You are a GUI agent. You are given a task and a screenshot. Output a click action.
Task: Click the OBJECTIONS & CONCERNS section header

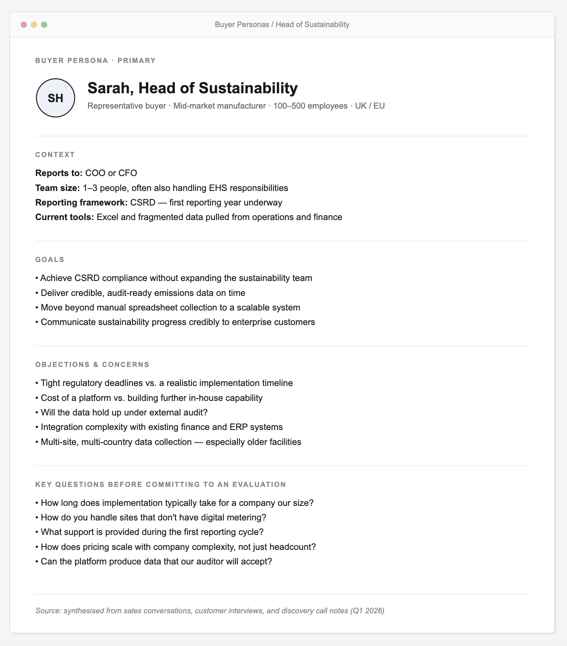[x=92, y=365]
